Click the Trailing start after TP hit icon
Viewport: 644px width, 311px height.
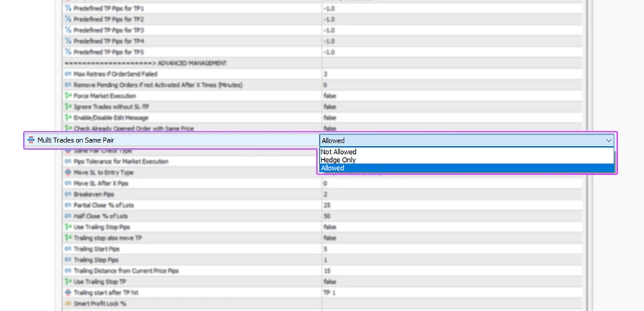pos(68,292)
